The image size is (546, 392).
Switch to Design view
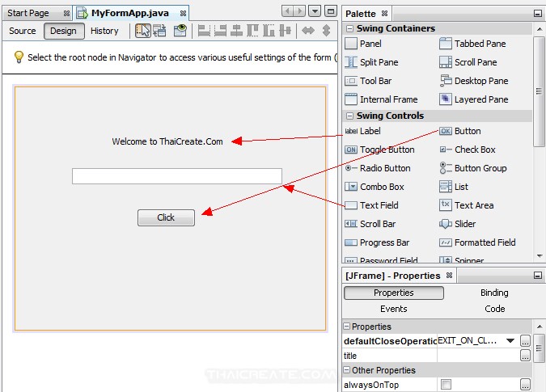click(64, 31)
